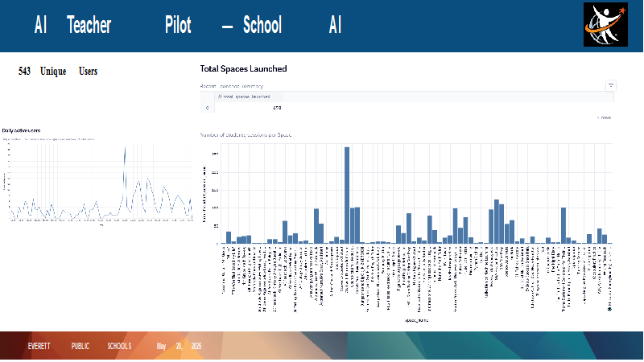Click the '543 Unique Users' text
The image size is (644, 362).
(x=58, y=71)
